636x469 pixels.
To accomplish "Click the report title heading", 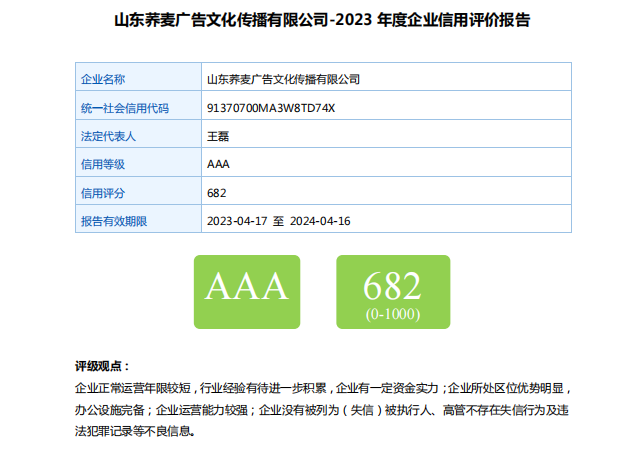I will click(322, 19).
